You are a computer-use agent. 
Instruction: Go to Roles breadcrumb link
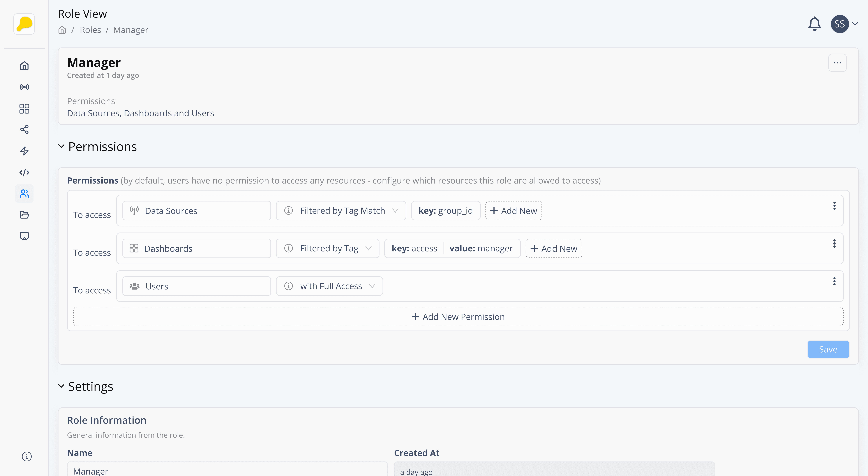coord(90,30)
